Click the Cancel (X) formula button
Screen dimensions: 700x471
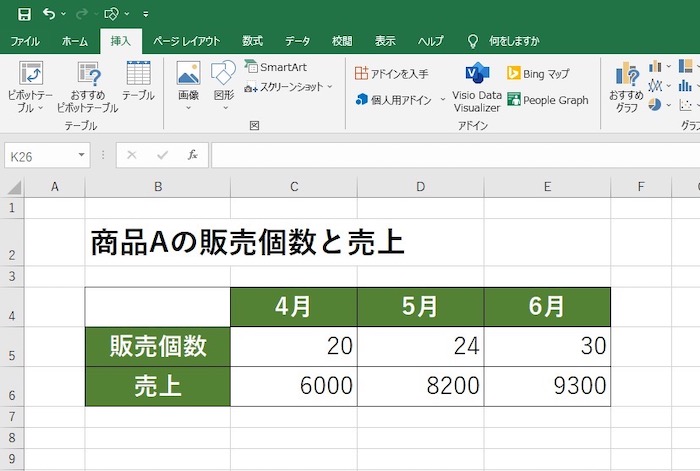(x=132, y=155)
